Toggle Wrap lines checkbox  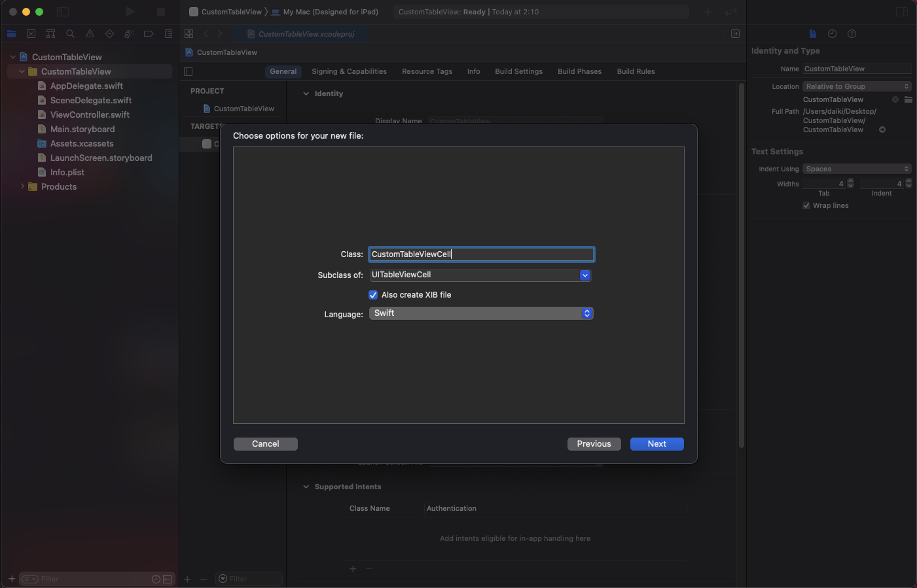[806, 205]
